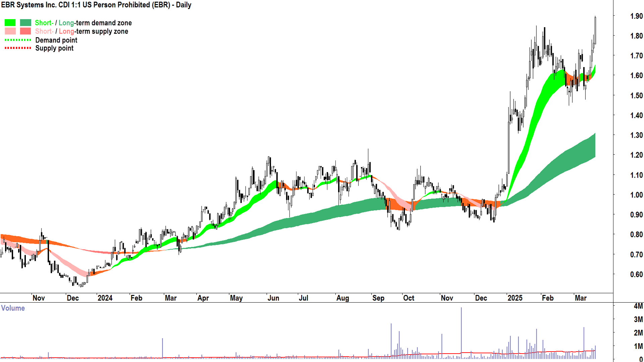The image size is (644, 362).
Task: Click the bright green short-term demand swatch
Action: 10,23
